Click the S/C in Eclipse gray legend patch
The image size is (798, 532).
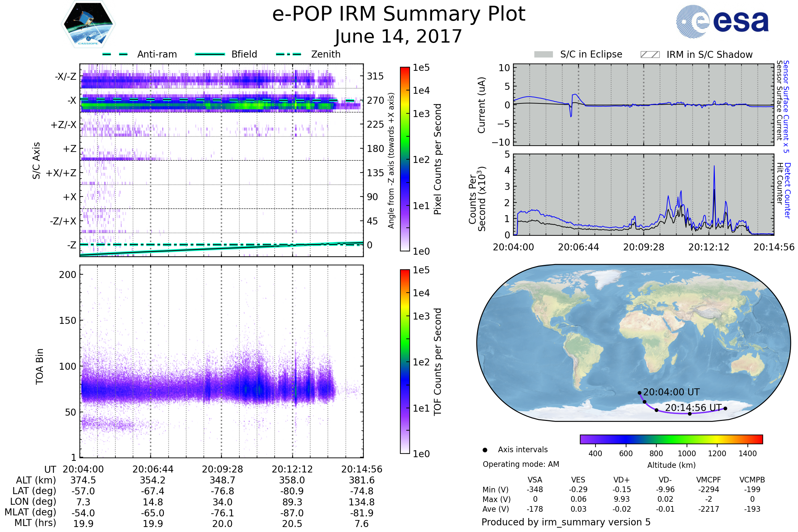tap(543, 55)
